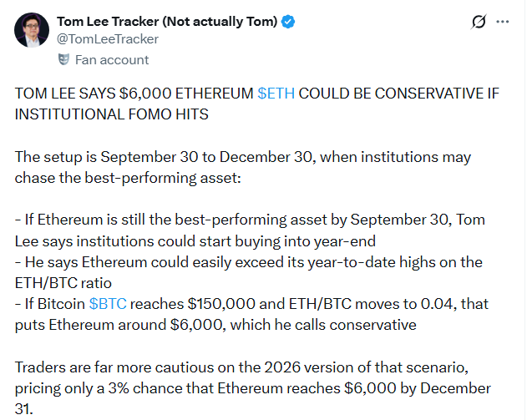527x420 pixels.
Task: Visit the @TomLeeTracker handle link
Action: [x=108, y=39]
